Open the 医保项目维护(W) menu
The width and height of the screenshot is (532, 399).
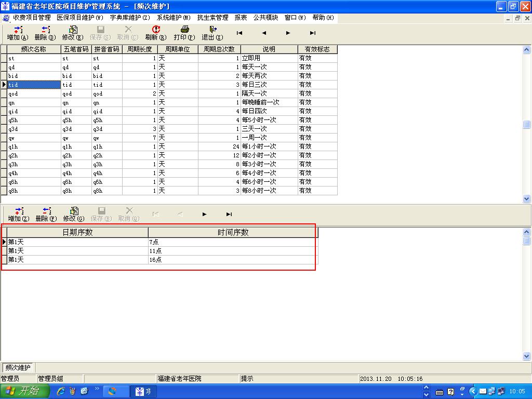[80, 18]
